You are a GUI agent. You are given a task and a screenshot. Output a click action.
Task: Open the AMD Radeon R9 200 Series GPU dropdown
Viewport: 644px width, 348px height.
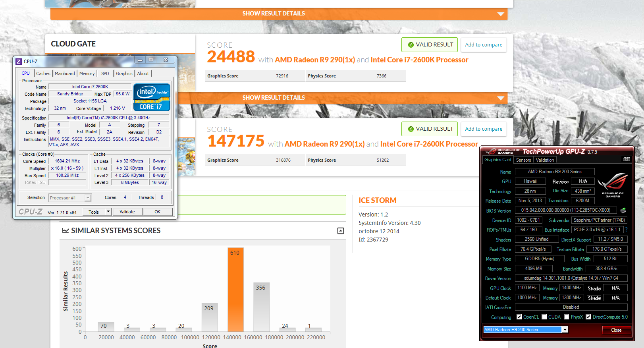coord(565,330)
